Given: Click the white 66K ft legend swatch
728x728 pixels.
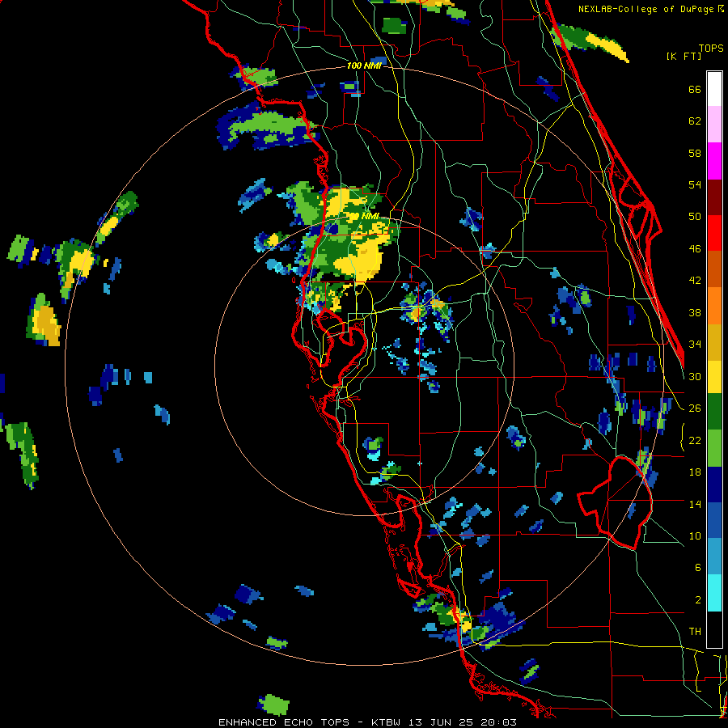Looking at the screenshot, I should point(714,89).
